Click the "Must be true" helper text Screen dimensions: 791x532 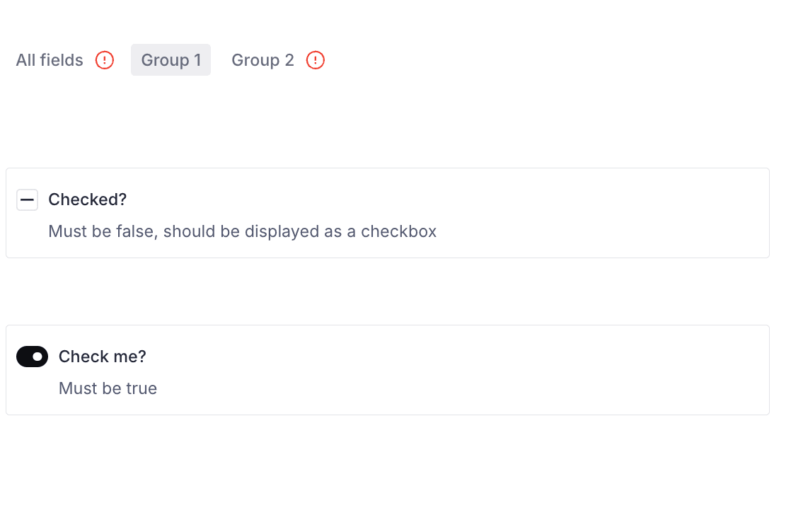pyautogui.click(x=108, y=388)
